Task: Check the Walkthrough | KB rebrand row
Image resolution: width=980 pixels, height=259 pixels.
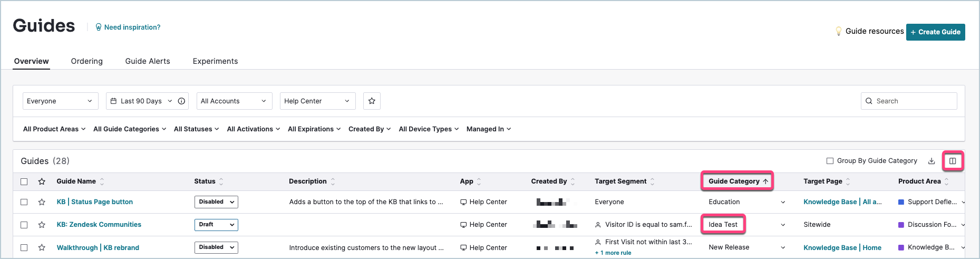Action: pos(24,247)
